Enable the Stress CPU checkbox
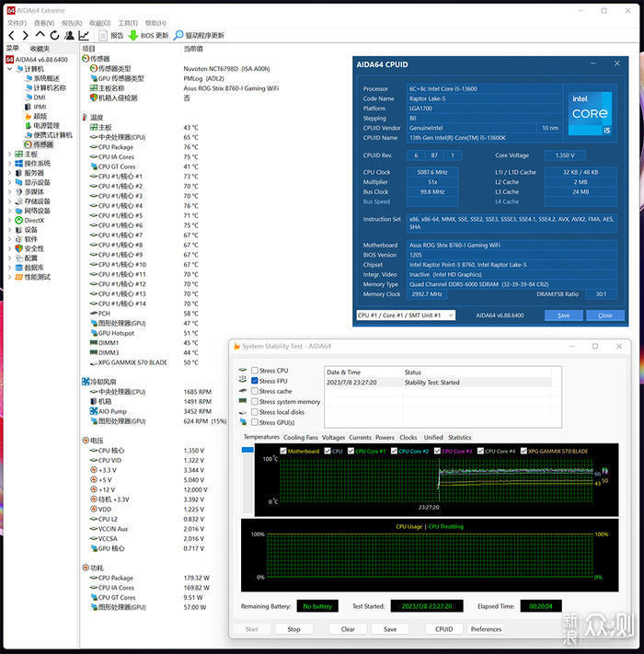This screenshot has height=654, width=644. coord(255,371)
